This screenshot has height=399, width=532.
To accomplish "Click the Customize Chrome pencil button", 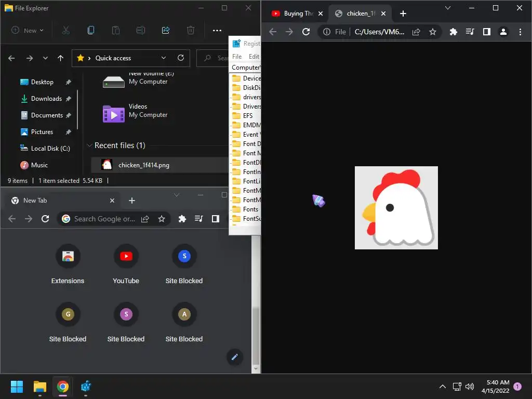I will [x=234, y=357].
